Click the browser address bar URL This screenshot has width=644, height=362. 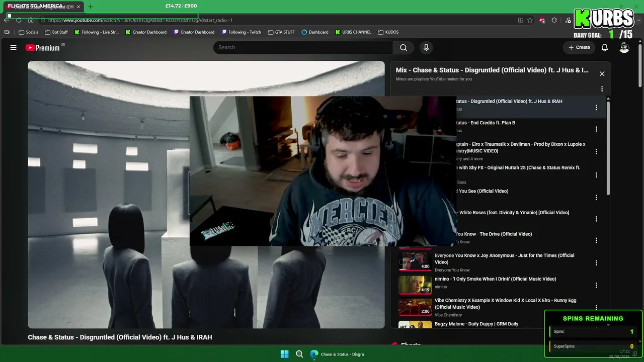[x=140, y=20]
